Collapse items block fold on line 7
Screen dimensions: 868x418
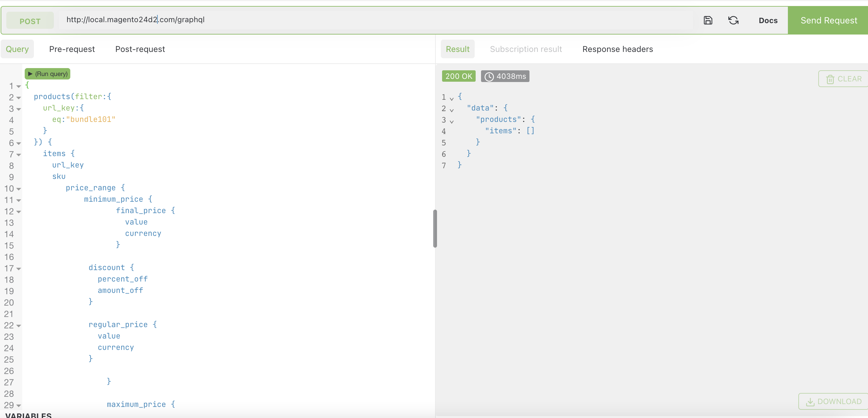pos(19,155)
